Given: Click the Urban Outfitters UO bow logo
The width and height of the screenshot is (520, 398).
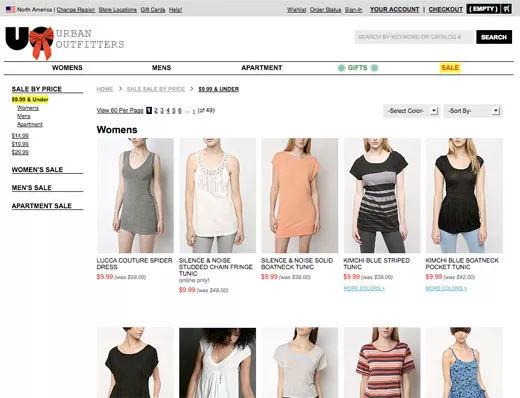Looking at the screenshot, I should 29,42.
